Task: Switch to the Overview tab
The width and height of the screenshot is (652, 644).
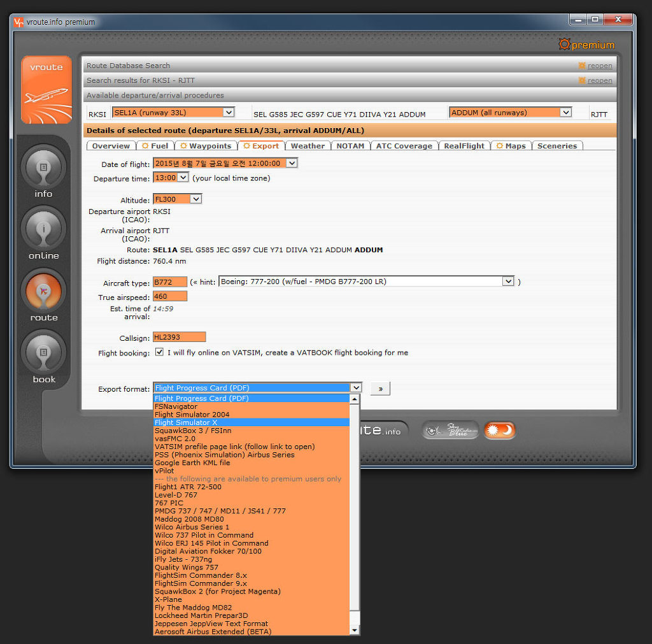Action: [111, 146]
